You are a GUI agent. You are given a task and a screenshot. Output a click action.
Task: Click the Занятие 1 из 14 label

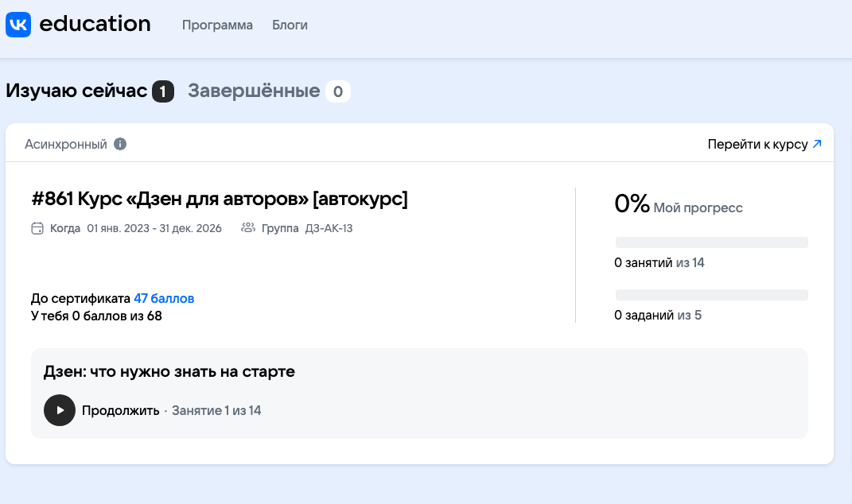216,410
